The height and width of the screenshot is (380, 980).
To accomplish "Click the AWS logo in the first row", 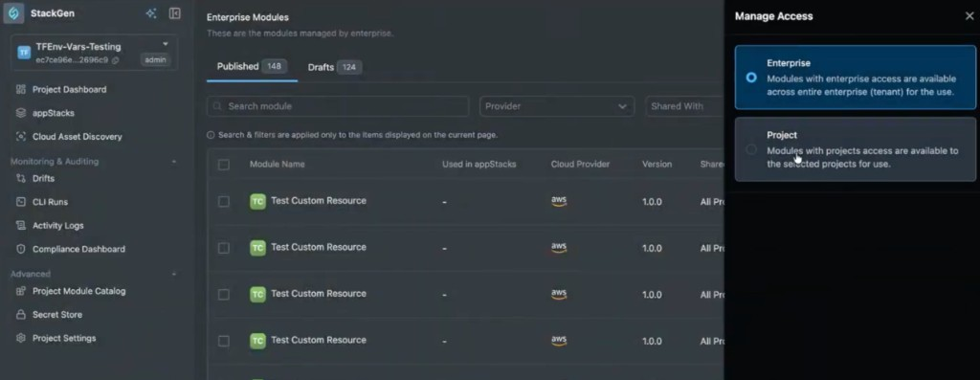I will point(559,201).
